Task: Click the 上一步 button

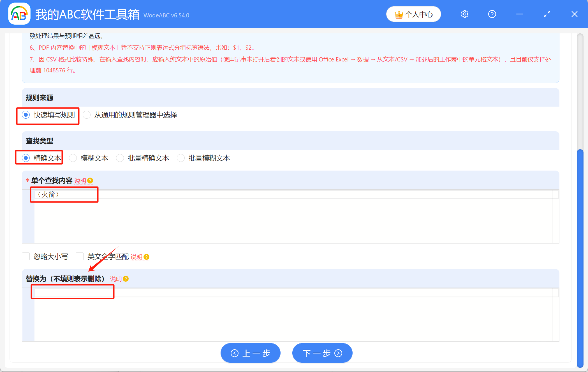Action: point(250,353)
